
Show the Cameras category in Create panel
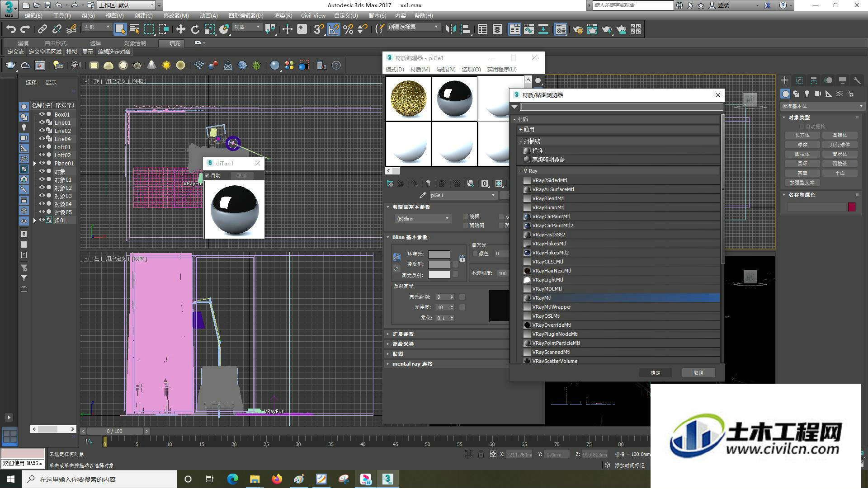[818, 94]
